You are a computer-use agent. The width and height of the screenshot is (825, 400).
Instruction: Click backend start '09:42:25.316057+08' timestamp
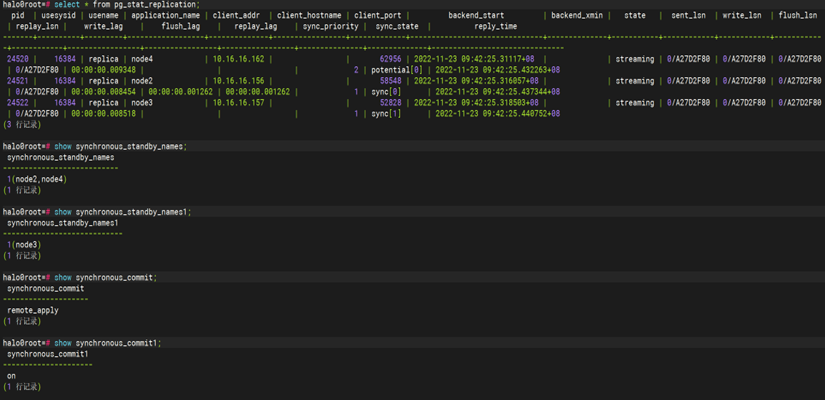500,81
